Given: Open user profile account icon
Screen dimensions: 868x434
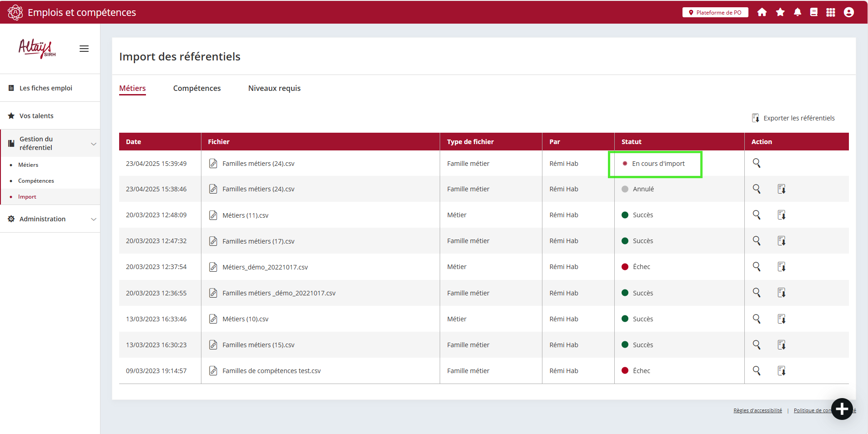Looking at the screenshot, I should (x=849, y=12).
